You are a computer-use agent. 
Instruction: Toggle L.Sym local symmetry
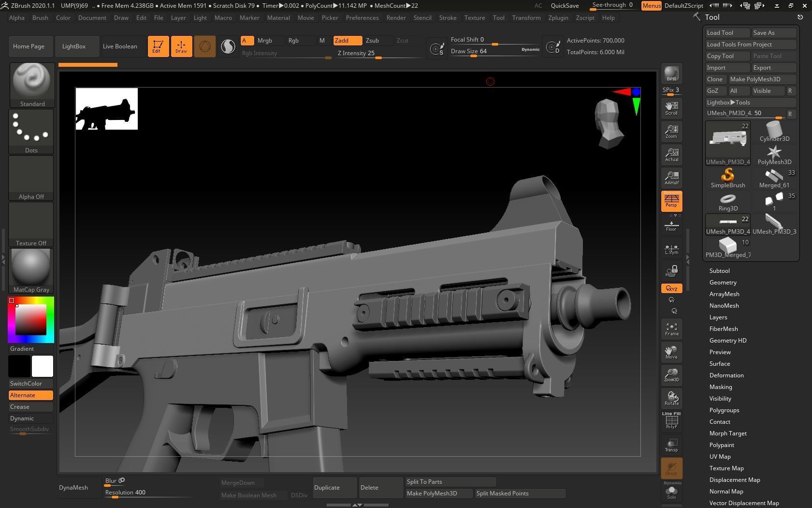pyautogui.click(x=671, y=248)
